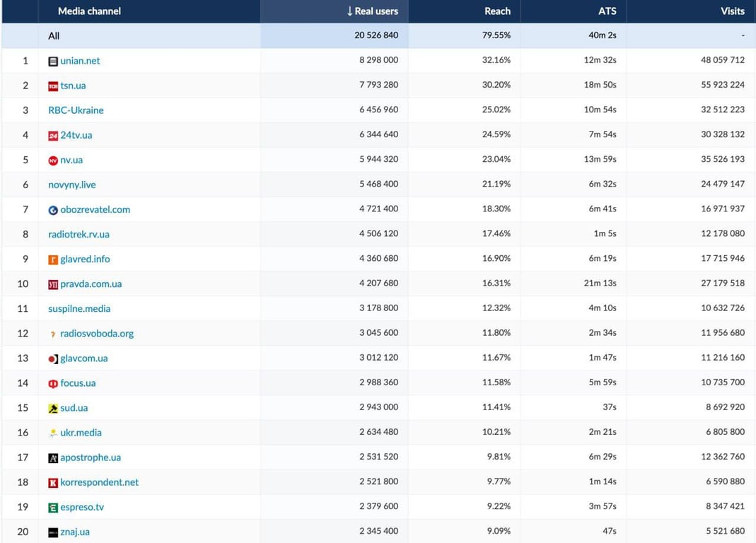This screenshot has width=756, height=543.
Task: Click the Media channel column header
Action: (89, 11)
